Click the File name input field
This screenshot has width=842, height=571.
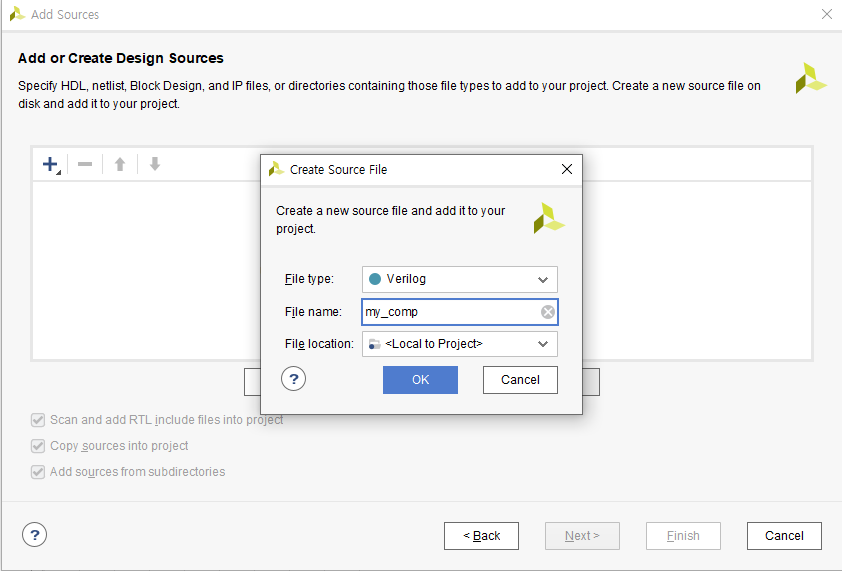coord(460,312)
